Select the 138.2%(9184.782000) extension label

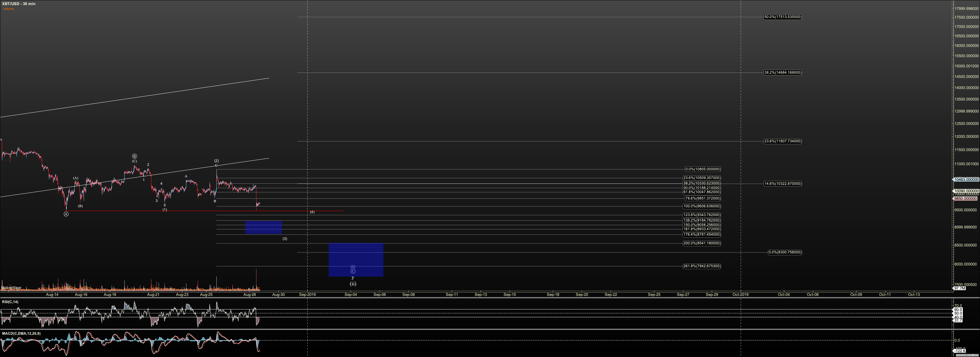tap(702, 220)
